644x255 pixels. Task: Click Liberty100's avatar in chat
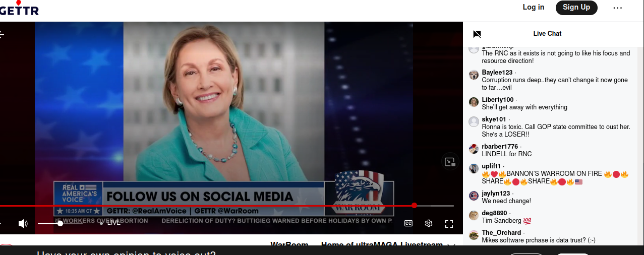click(474, 102)
